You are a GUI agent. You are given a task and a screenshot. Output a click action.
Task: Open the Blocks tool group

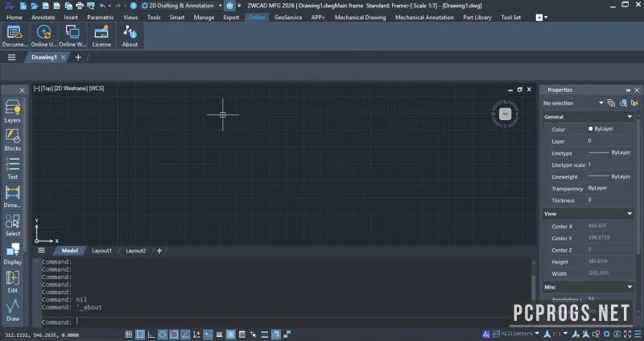(x=12, y=139)
